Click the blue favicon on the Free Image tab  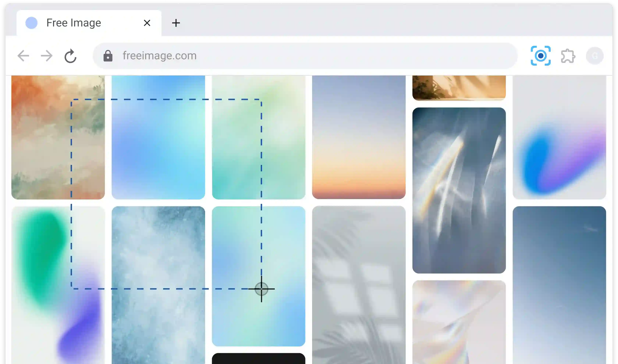[31, 23]
